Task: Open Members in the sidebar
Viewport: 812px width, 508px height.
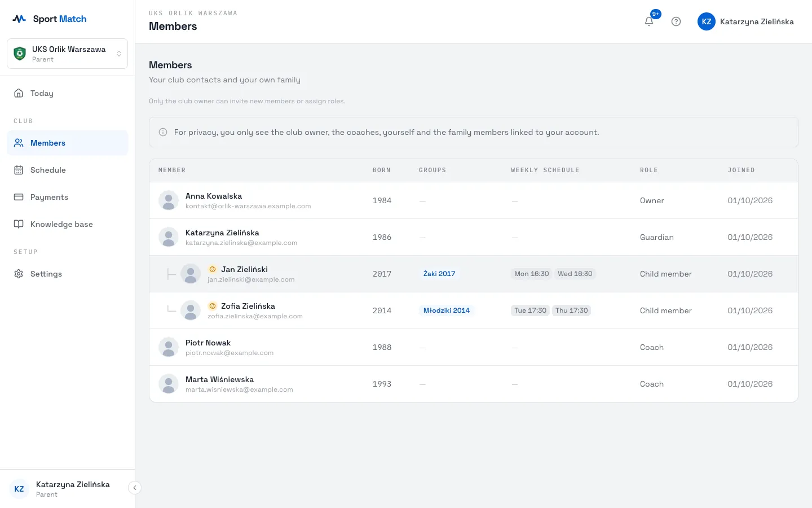Action: coord(68,143)
